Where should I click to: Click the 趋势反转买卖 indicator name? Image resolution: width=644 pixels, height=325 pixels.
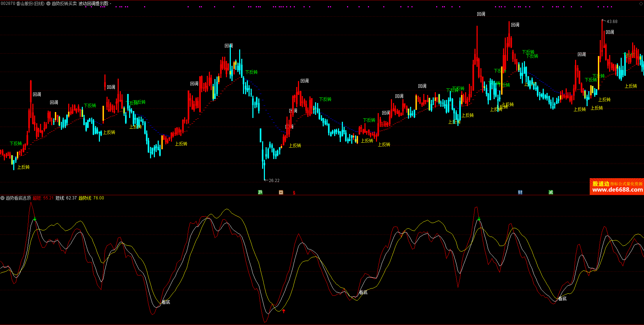[64, 3]
